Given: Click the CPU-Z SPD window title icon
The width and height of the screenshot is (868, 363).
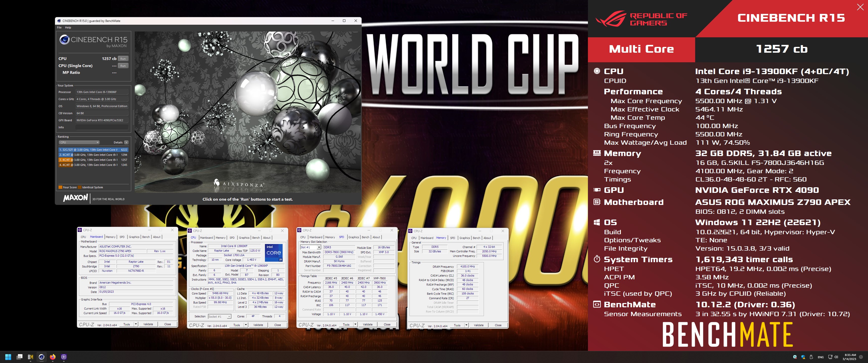Looking at the screenshot, I should pyautogui.click(x=299, y=230).
